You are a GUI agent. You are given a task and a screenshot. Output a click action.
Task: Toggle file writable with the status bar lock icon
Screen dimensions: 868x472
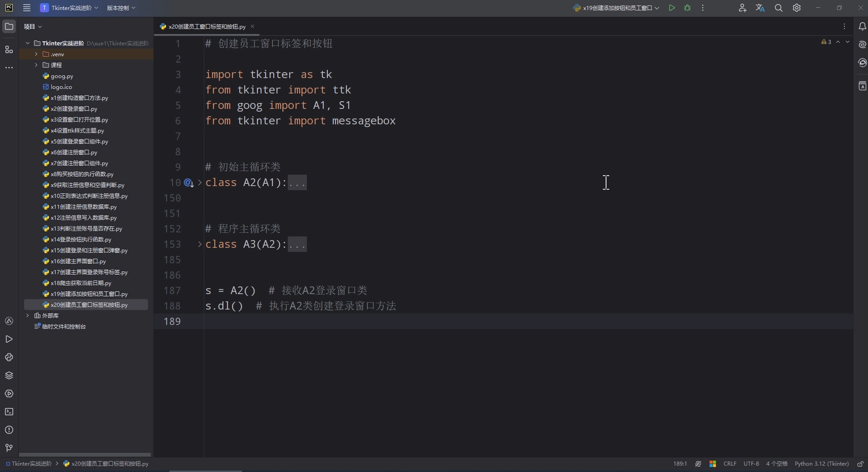coord(860,464)
